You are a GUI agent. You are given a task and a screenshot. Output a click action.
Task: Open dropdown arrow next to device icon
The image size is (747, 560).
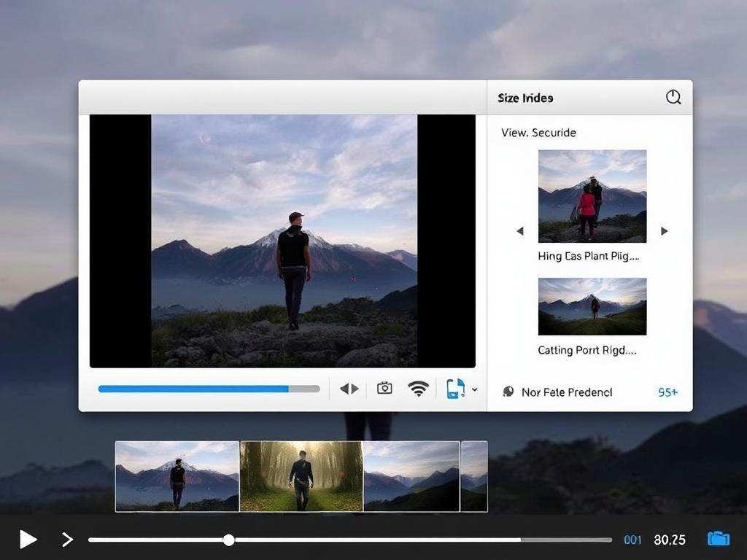(x=474, y=389)
